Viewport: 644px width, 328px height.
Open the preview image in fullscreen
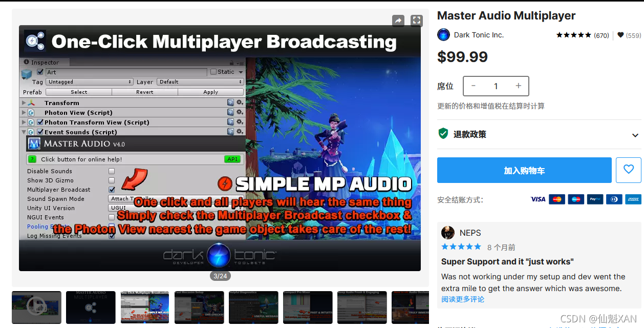417,20
